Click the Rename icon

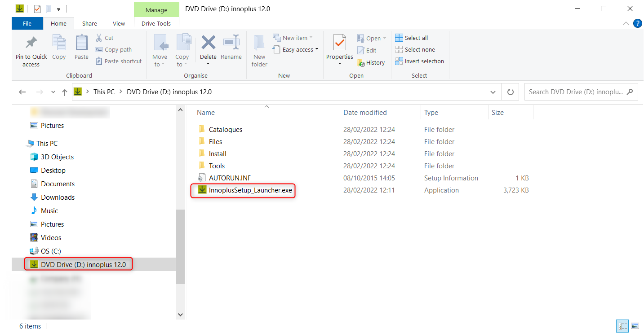click(231, 47)
